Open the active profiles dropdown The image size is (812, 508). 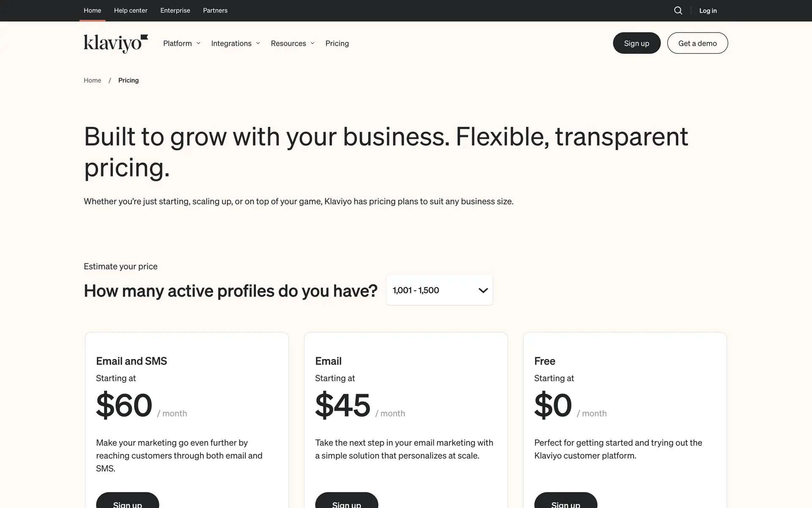[439, 290]
